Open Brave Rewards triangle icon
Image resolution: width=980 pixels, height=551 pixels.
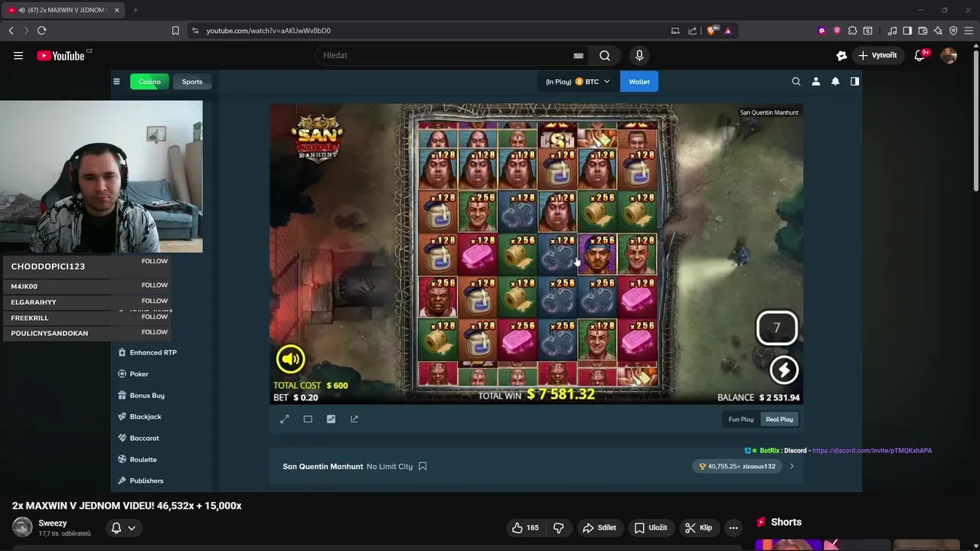point(727,31)
